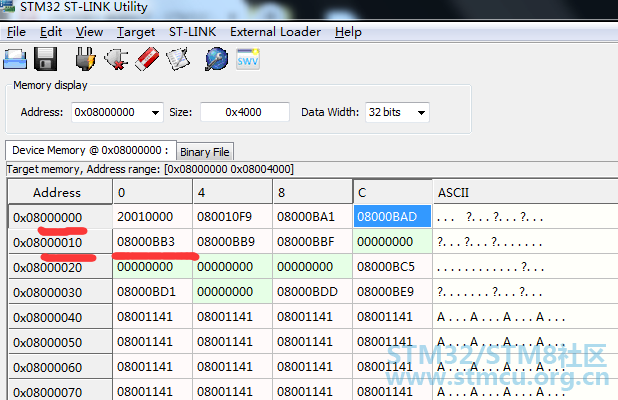Screen dimensions: 618x400
Task: Click the cell containing 08000BE9
Action: pos(393,292)
